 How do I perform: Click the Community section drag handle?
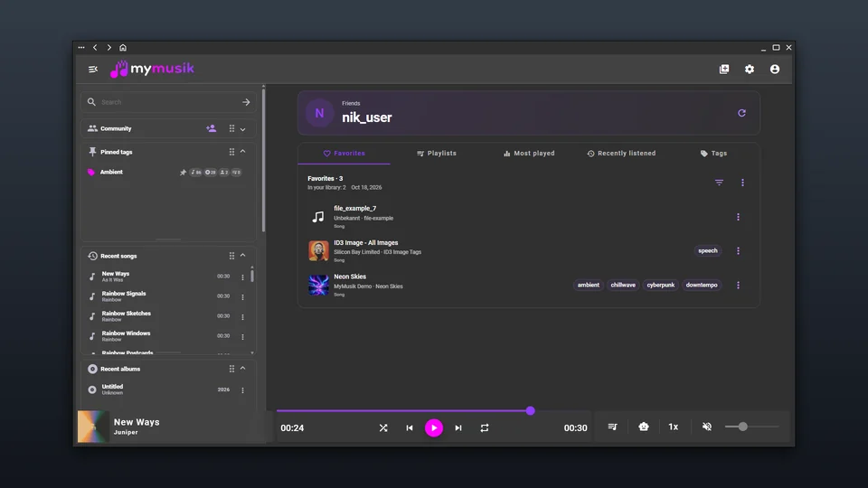[232, 128]
